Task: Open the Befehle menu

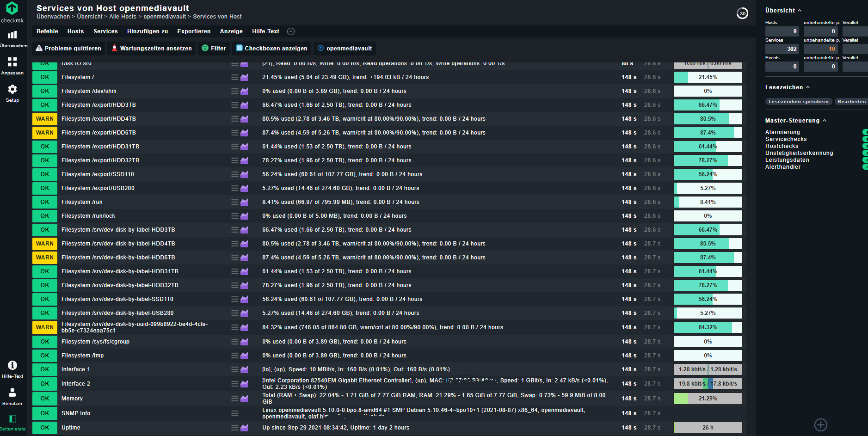Action: coord(47,31)
